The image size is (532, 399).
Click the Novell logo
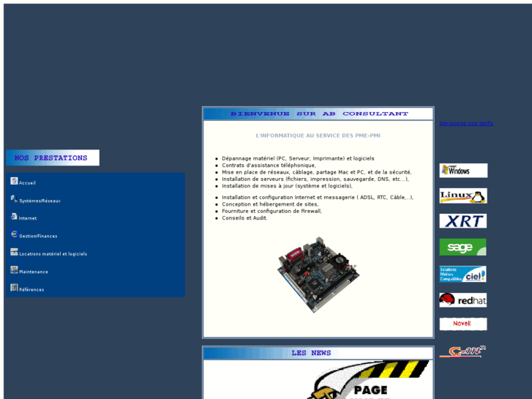pos(462,324)
